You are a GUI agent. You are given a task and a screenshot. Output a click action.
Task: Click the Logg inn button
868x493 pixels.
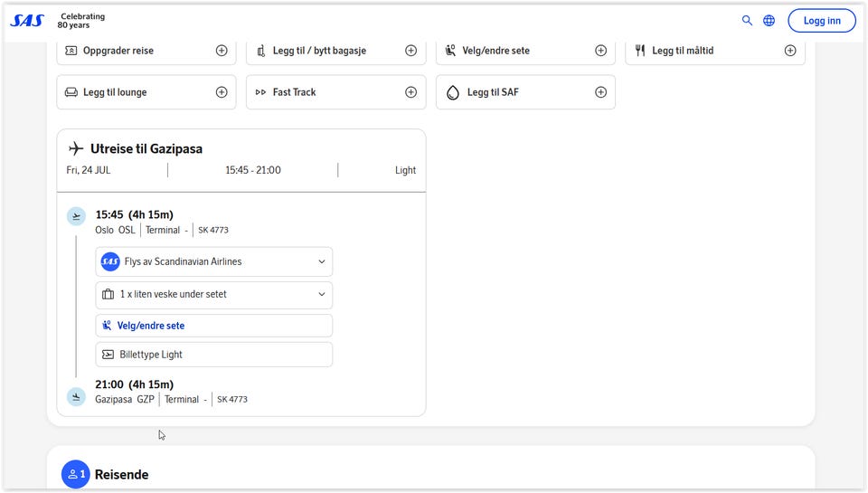[822, 21]
